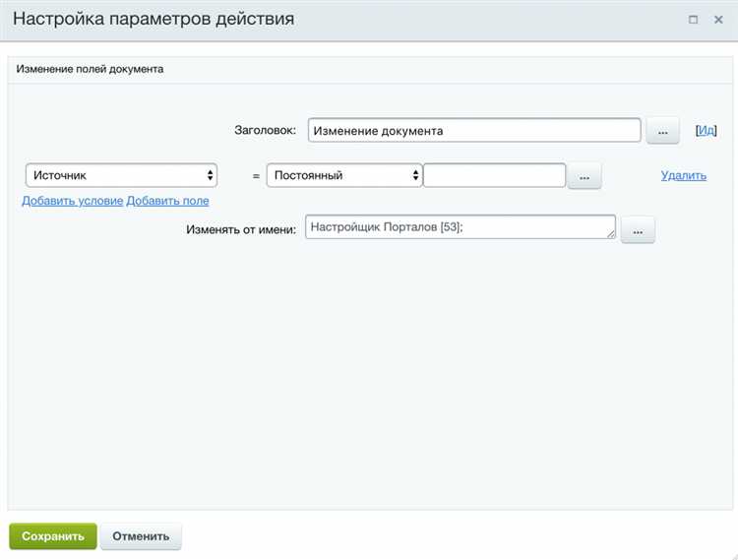Viewport: 738px width, 560px height.
Task: Click the Изменение полей документа section header
Action: click(x=90, y=69)
